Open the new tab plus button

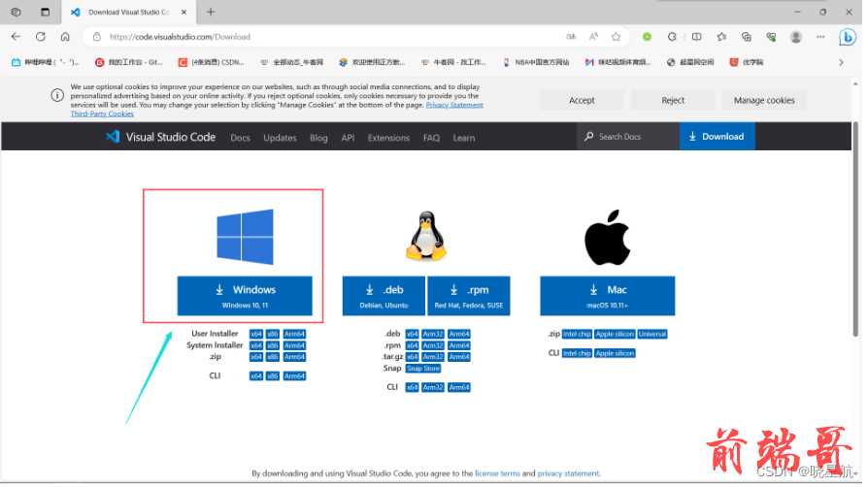click(x=211, y=12)
